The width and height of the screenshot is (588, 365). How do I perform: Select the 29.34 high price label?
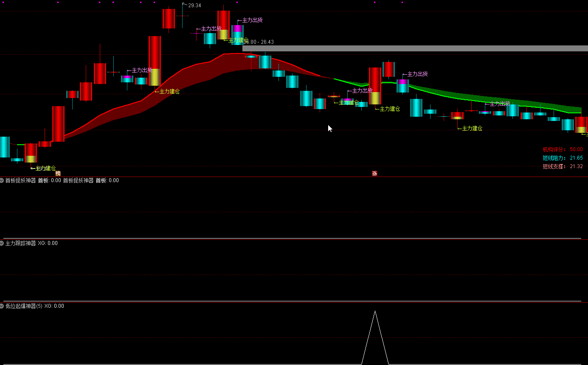click(x=194, y=6)
